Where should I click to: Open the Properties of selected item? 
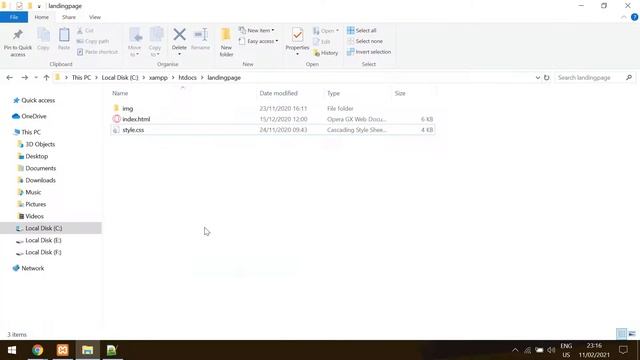click(297, 42)
